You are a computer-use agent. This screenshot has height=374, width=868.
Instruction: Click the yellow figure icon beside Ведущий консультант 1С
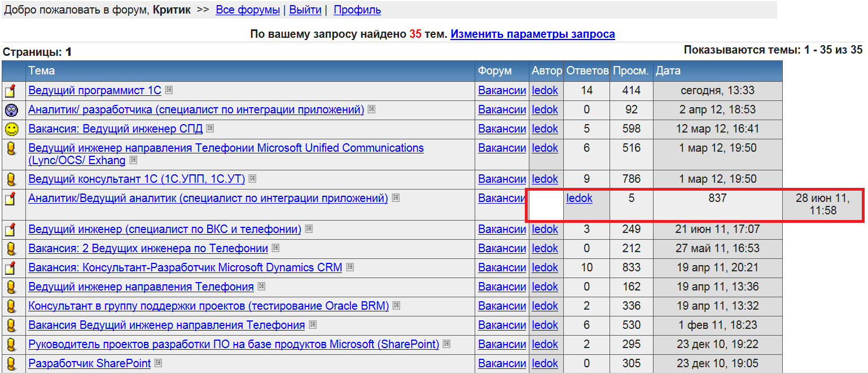coord(11,179)
